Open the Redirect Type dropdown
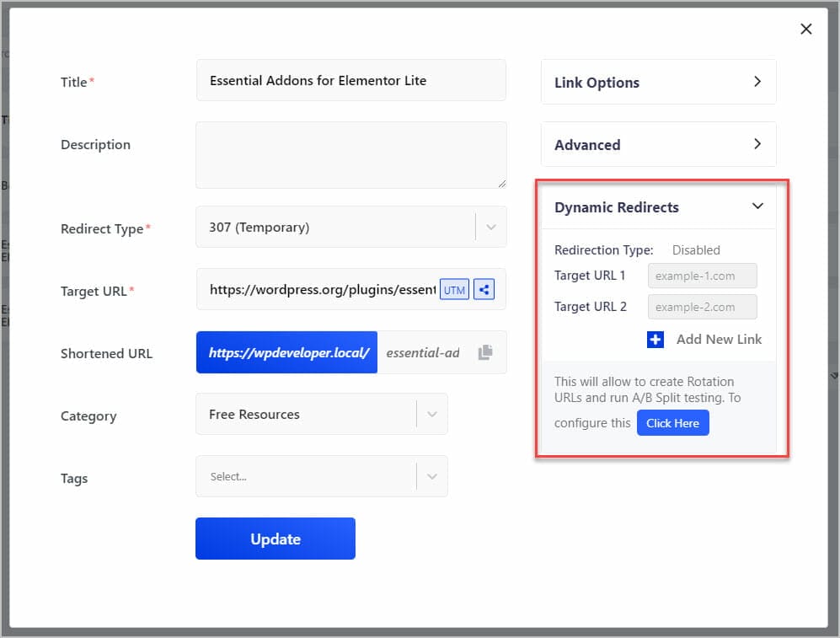Screen dimensions: 840x638 click(351, 227)
